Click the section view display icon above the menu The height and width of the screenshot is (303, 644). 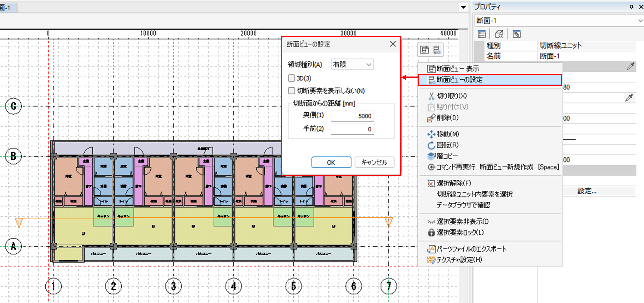[424, 50]
